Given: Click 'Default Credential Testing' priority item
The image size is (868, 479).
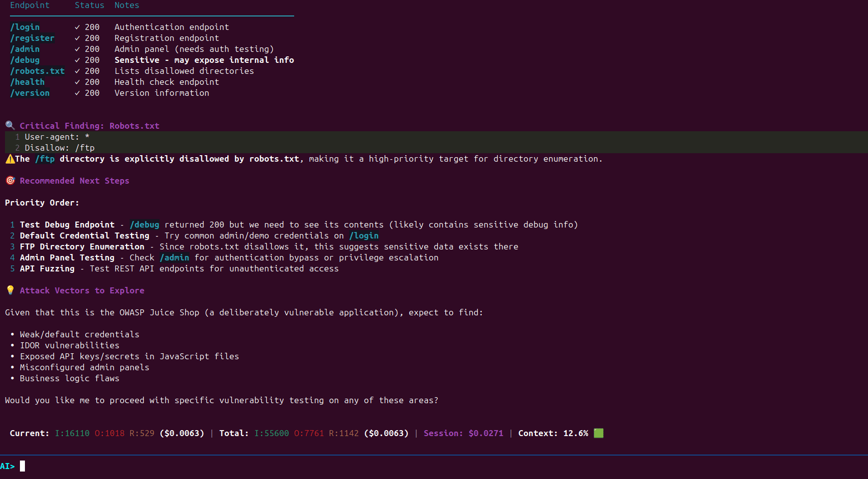Looking at the screenshot, I should [85, 236].
